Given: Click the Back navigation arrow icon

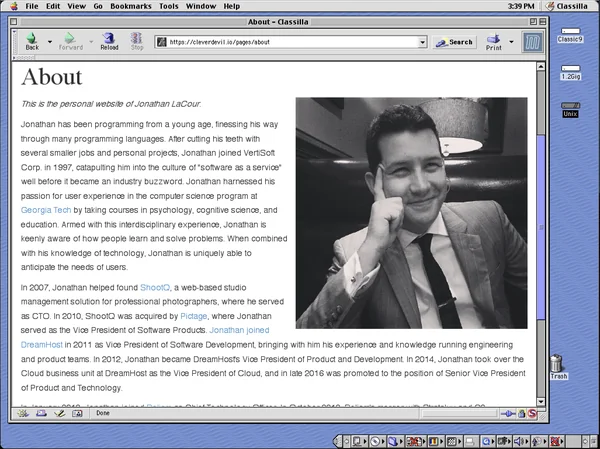Looking at the screenshot, I should 32,39.
